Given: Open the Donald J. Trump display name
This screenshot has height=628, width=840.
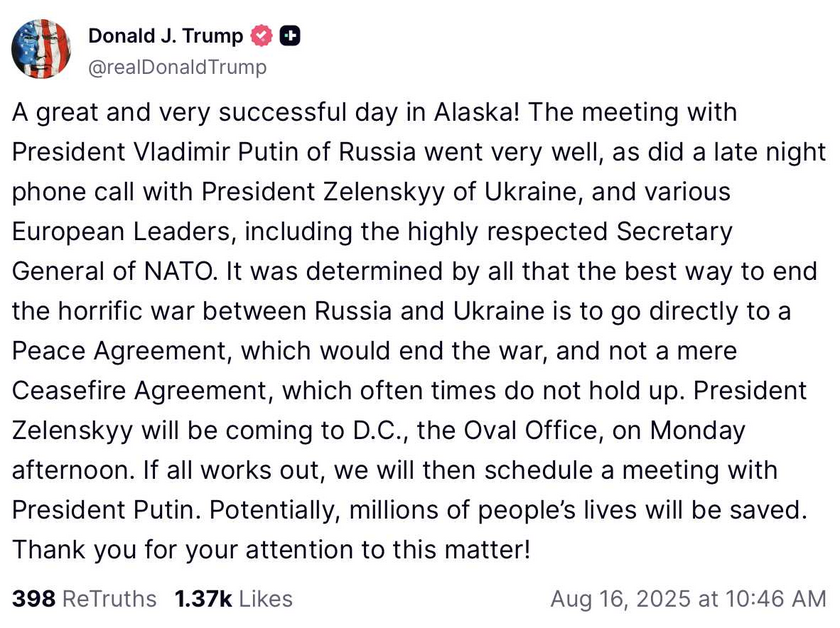Looking at the screenshot, I should point(166,36).
